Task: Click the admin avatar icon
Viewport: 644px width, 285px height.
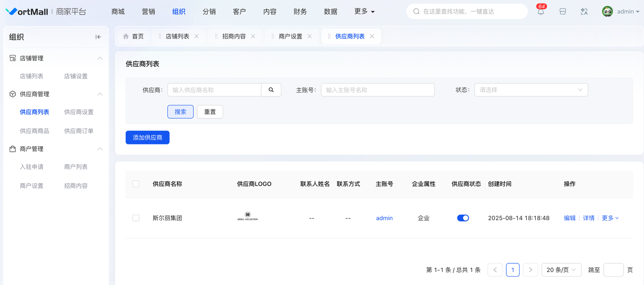Action: [x=607, y=12]
